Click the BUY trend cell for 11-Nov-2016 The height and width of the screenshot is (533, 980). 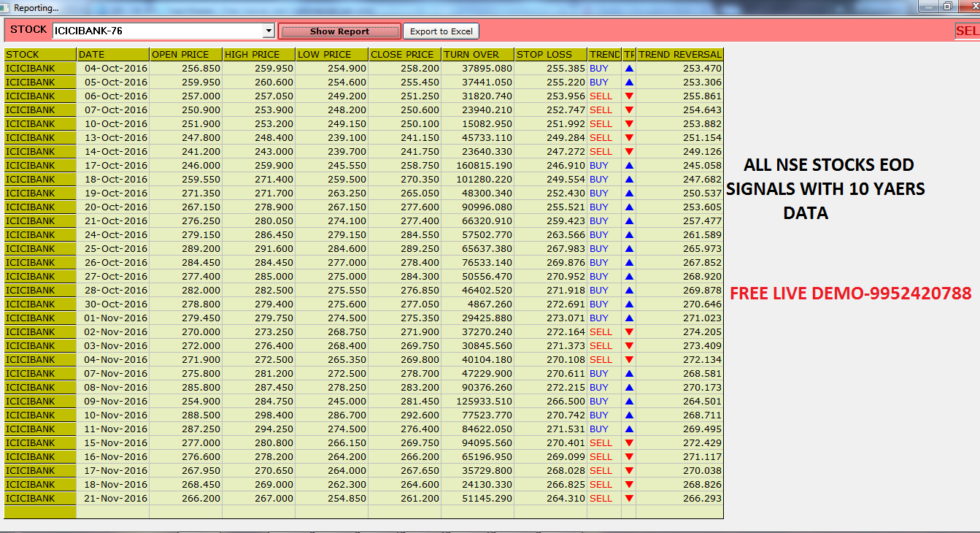click(604, 429)
